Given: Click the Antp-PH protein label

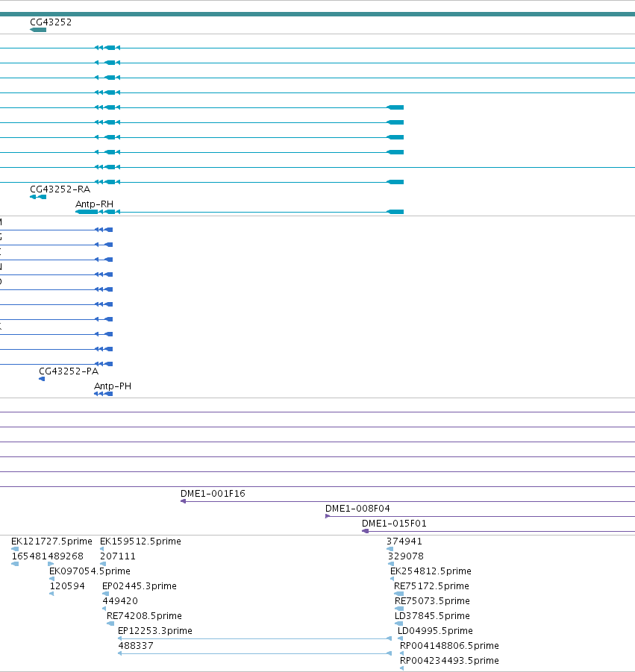Looking at the screenshot, I should pyautogui.click(x=113, y=386).
